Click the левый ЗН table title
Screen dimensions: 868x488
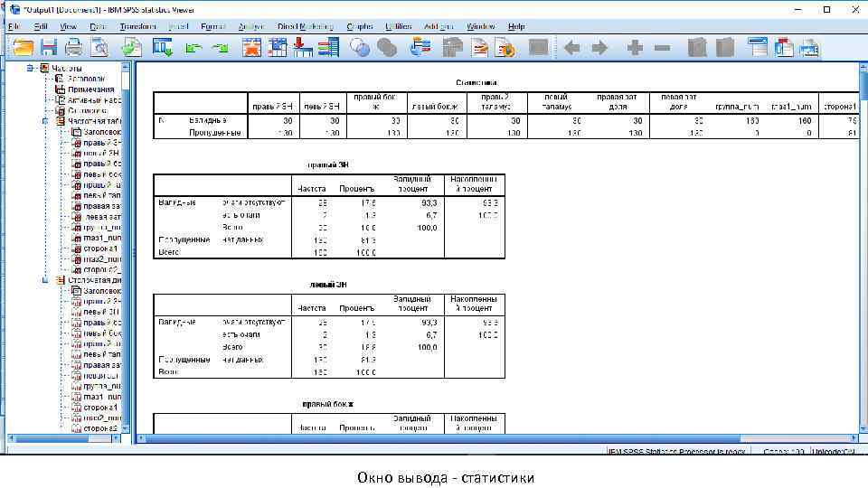pyautogui.click(x=327, y=285)
